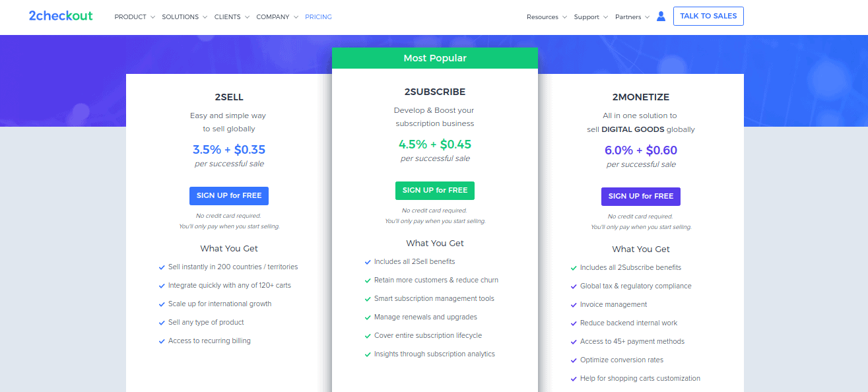Expand the Partners dropdown
Image resolution: width=868 pixels, height=392 pixels.
(x=632, y=17)
